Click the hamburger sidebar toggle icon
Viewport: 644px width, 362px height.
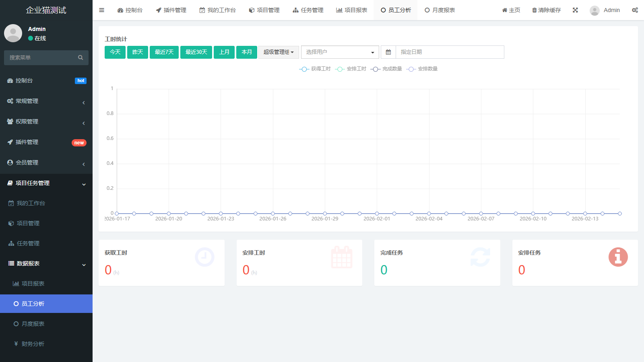(101, 10)
